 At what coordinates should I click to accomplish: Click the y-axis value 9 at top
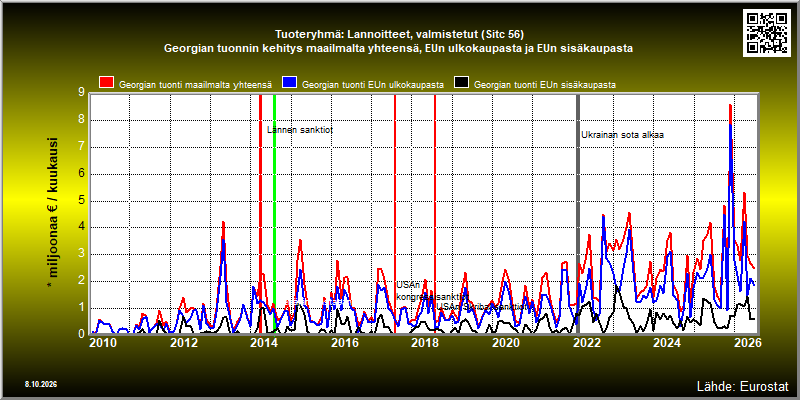click(82, 92)
